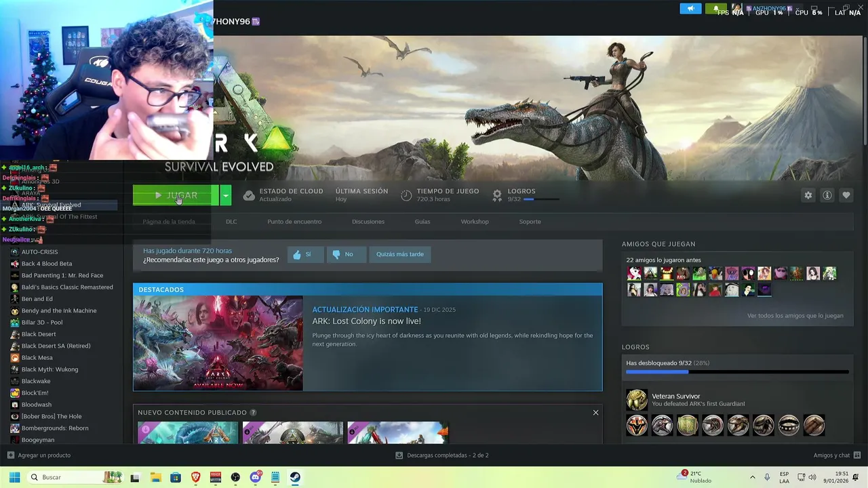
Task: Click the blue megaphone announcements button
Action: 690,9
